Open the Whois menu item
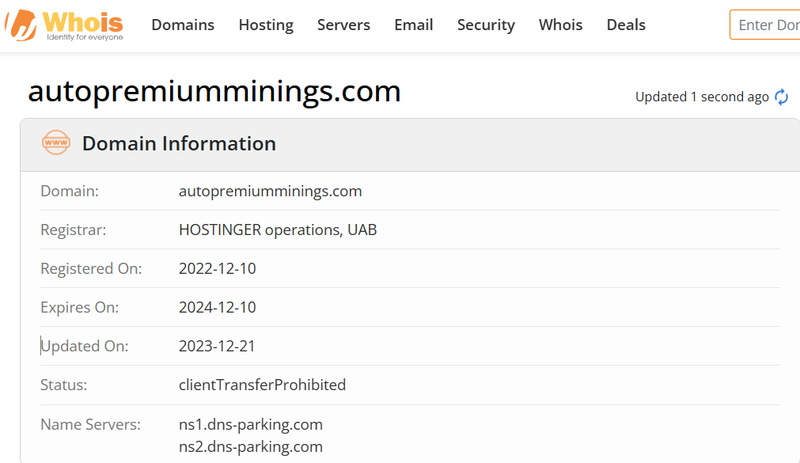The width and height of the screenshot is (800, 463). point(560,25)
